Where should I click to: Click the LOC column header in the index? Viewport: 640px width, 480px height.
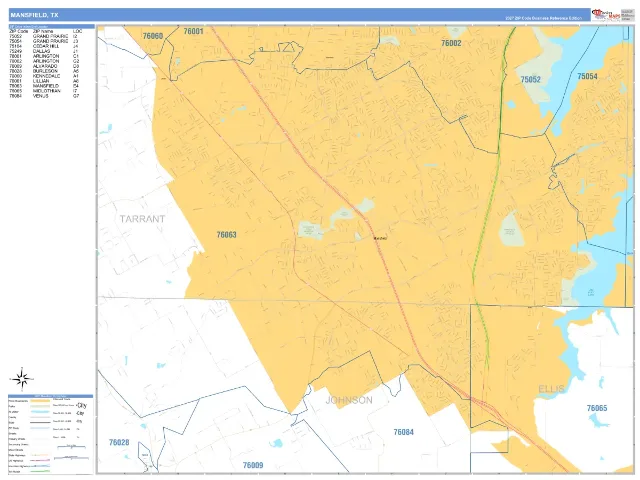(78, 31)
